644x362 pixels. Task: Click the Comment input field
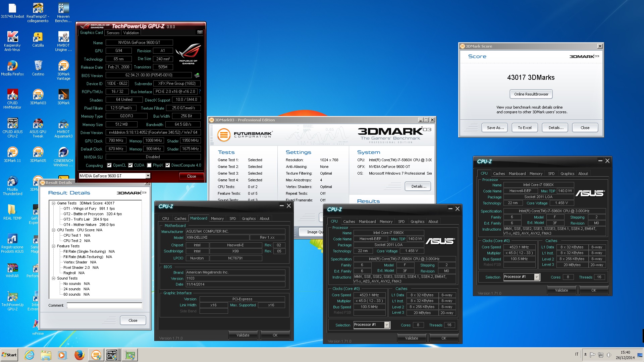pos(104,305)
